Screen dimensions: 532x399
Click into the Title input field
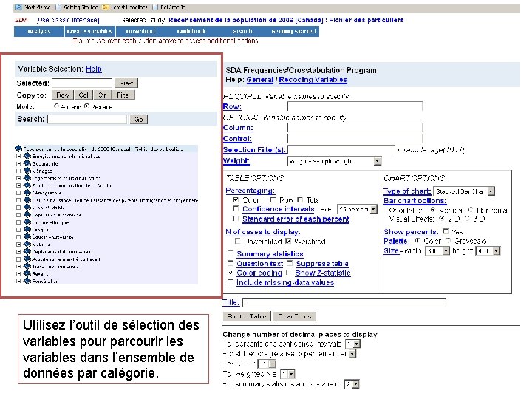pyautogui.click(x=344, y=303)
